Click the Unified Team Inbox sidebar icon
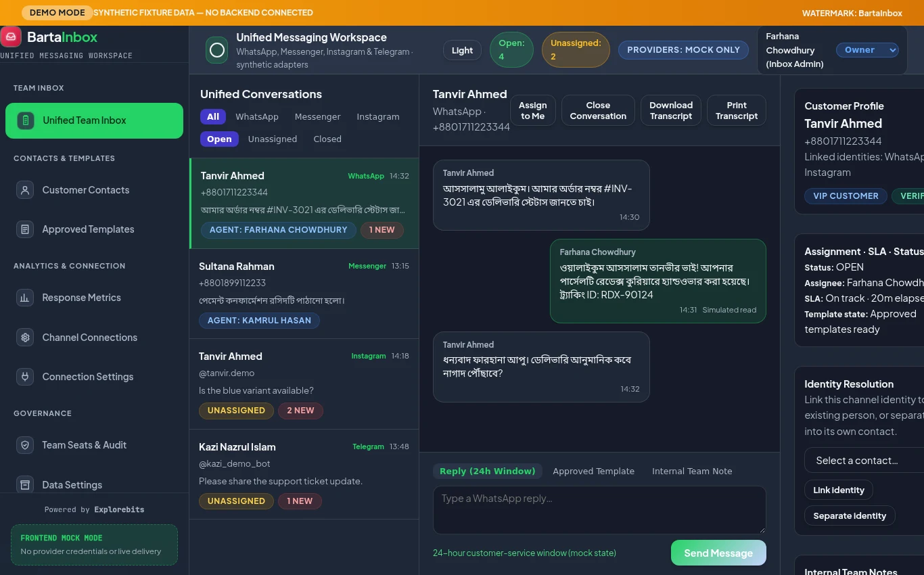 click(x=25, y=120)
